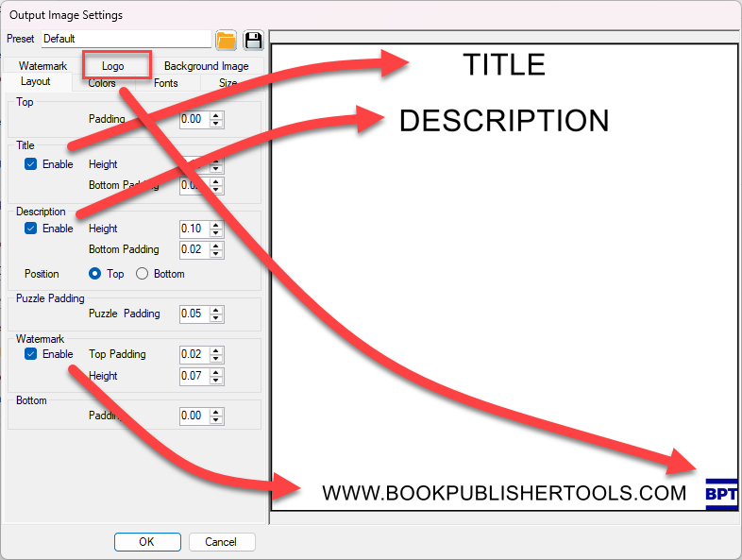Toggle the Description Enable checkbox

31,229
